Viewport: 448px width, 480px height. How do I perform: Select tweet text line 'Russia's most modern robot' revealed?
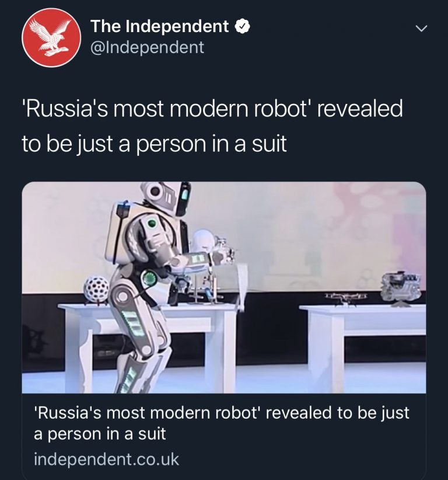coord(212,109)
